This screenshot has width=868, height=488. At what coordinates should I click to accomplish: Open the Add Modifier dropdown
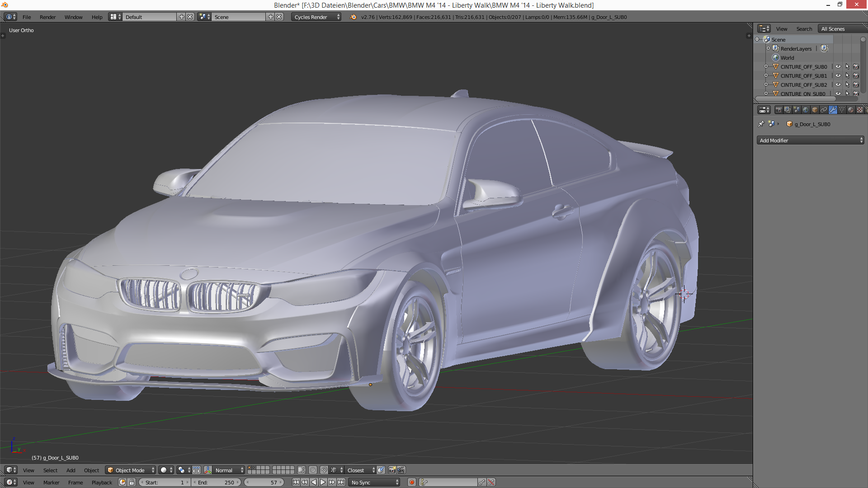click(811, 140)
